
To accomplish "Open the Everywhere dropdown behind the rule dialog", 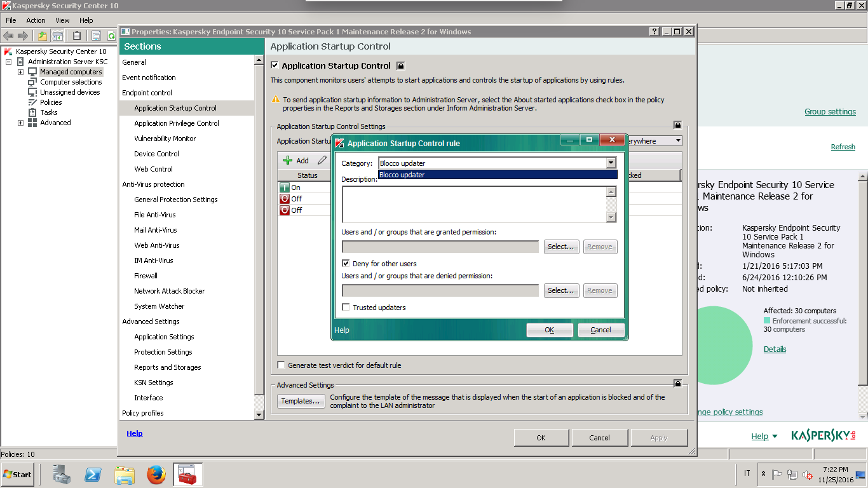I will [678, 141].
